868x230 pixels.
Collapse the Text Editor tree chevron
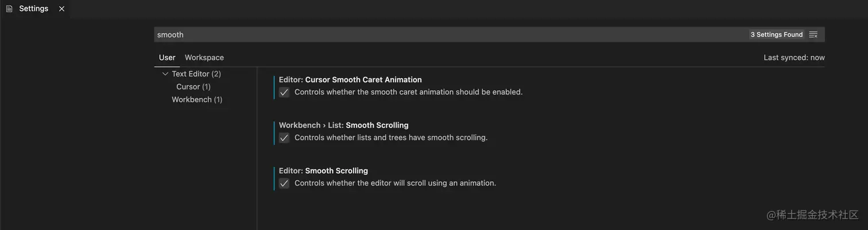pos(165,74)
